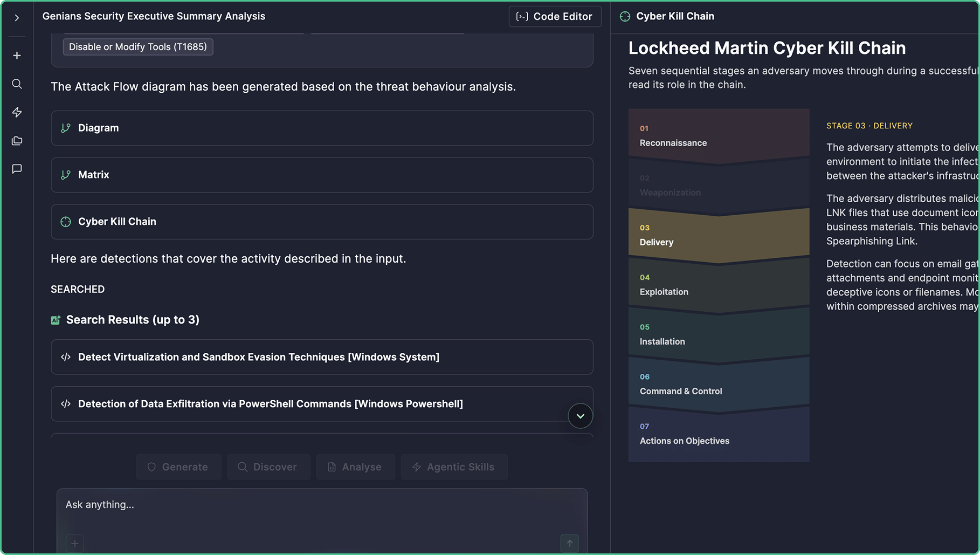Select the Disable or Modify Tools (T1685) tag
This screenshot has width=980, height=555.
138,47
